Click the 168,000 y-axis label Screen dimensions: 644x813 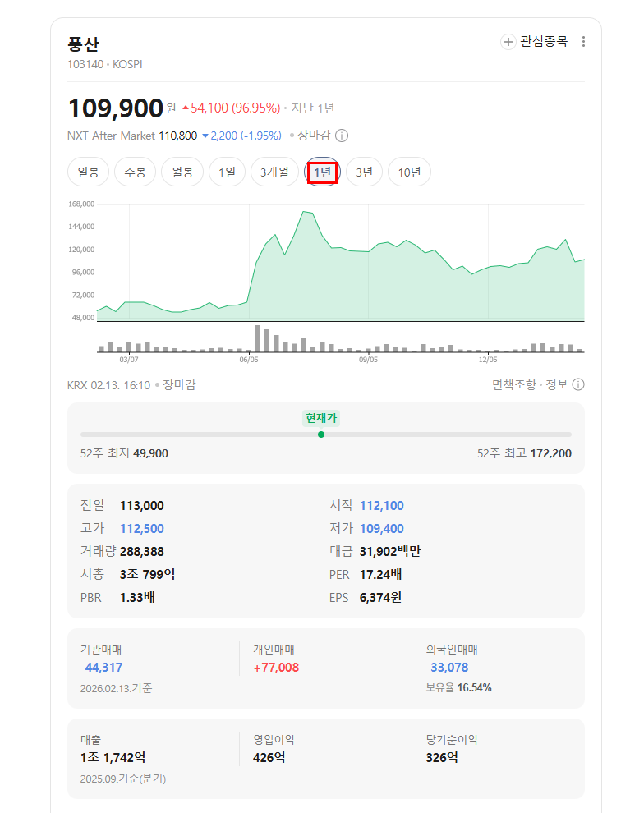[x=81, y=204]
